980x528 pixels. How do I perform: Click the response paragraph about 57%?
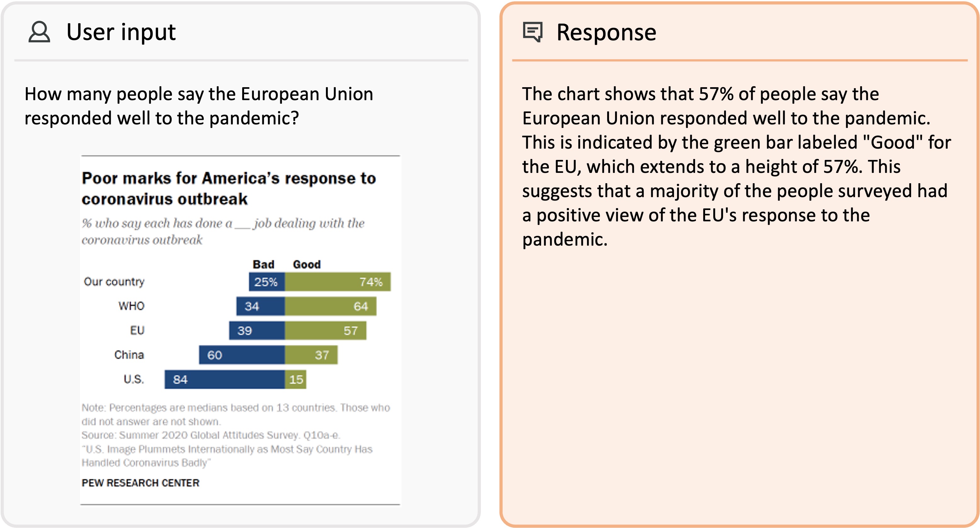coord(736,167)
